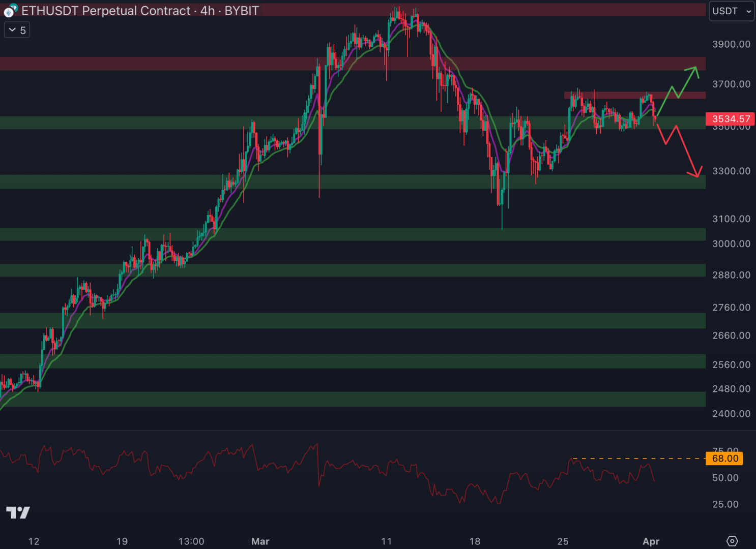756x549 pixels.
Task: Click the ETHUSDT Perpetual Contract symbol name
Action: 106,11
